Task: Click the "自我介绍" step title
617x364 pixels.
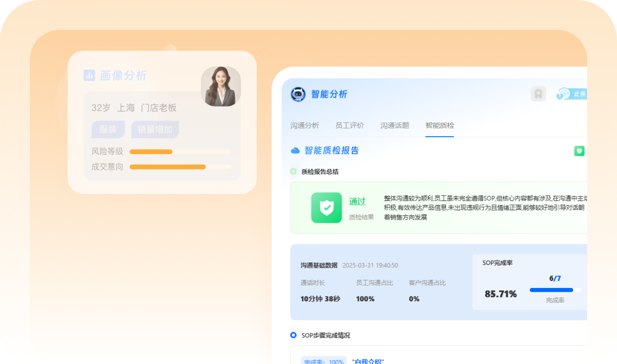Action: pyautogui.click(x=368, y=361)
